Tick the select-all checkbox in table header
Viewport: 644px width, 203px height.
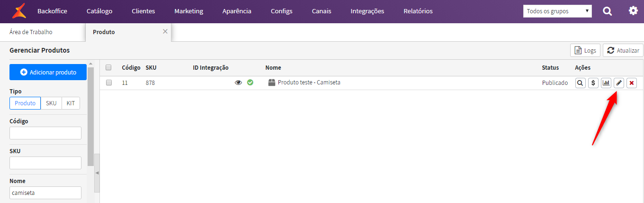click(x=108, y=67)
